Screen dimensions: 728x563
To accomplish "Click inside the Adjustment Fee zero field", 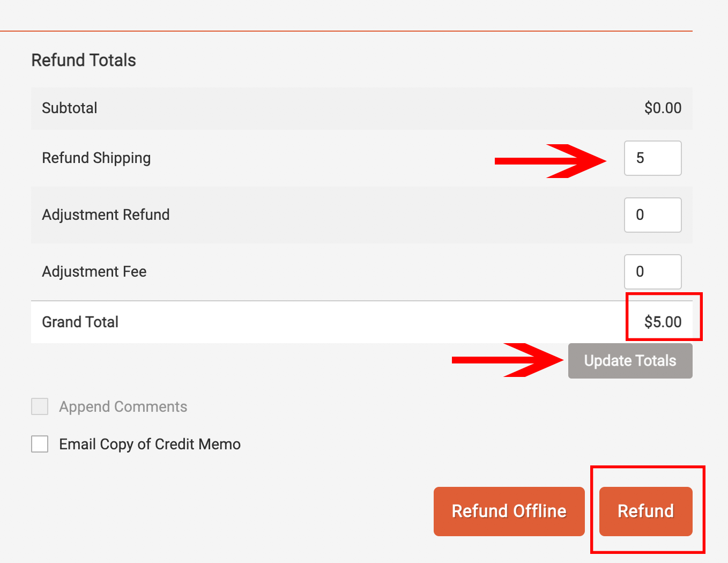I will click(652, 271).
